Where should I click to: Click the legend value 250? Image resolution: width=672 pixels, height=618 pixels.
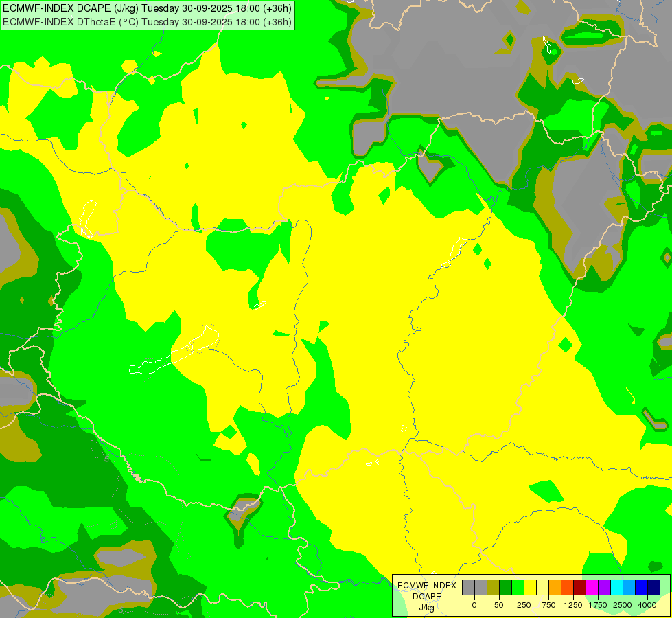524,605
